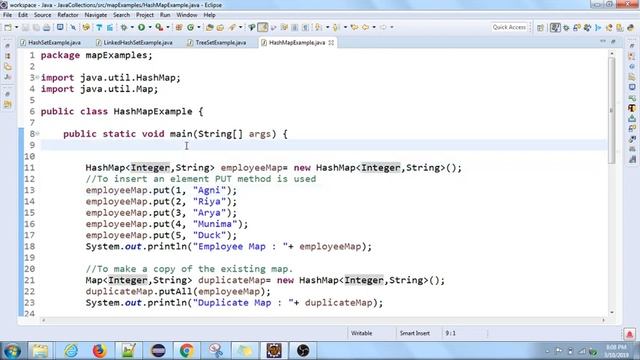Click the New Java Package icon

coord(179,27)
